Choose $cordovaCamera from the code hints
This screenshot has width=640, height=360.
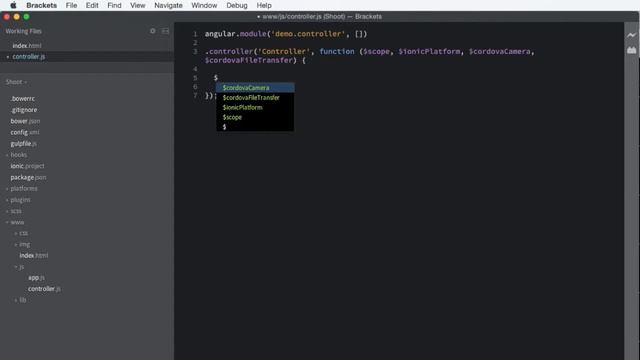(255, 88)
